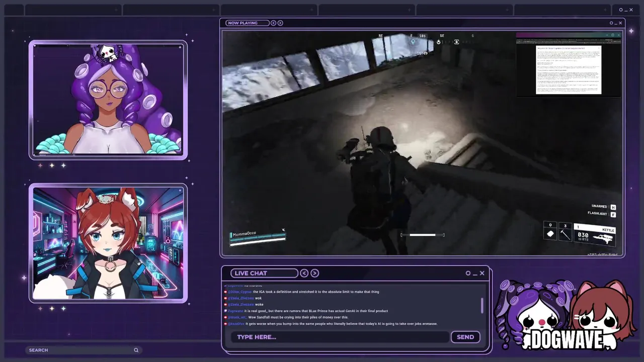Click the H key prompt next to UNARMED

tap(613, 207)
